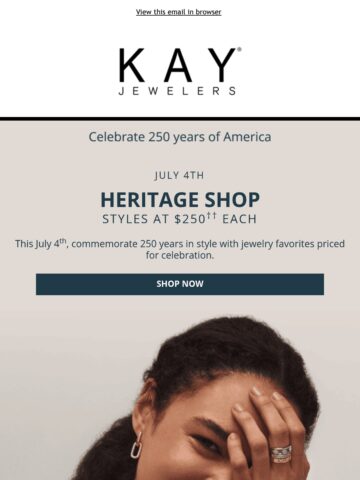The image size is (360, 480).
Task: Click the gold paperclip hoop earring
Action: pos(136,445)
